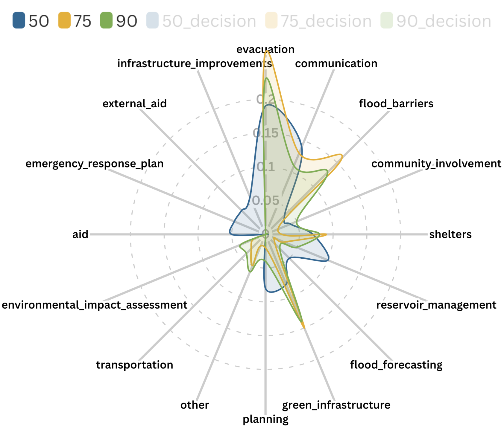Image resolution: width=504 pixels, height=430 pixels.
Task: Click the communication axis label
Action: 336,63
